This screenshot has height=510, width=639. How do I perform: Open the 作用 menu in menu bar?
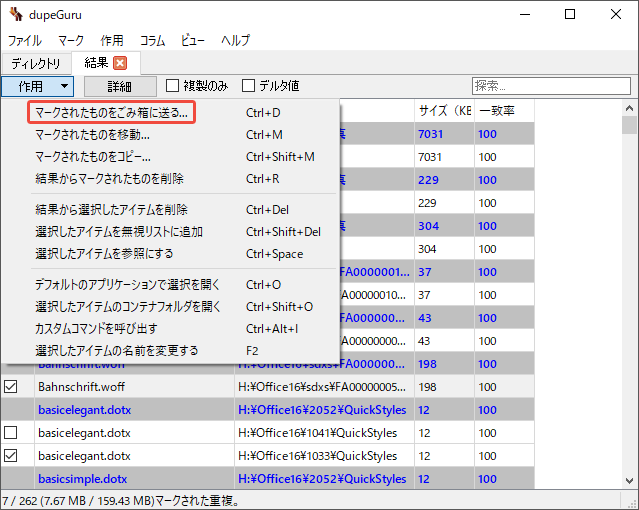[112, 40]
